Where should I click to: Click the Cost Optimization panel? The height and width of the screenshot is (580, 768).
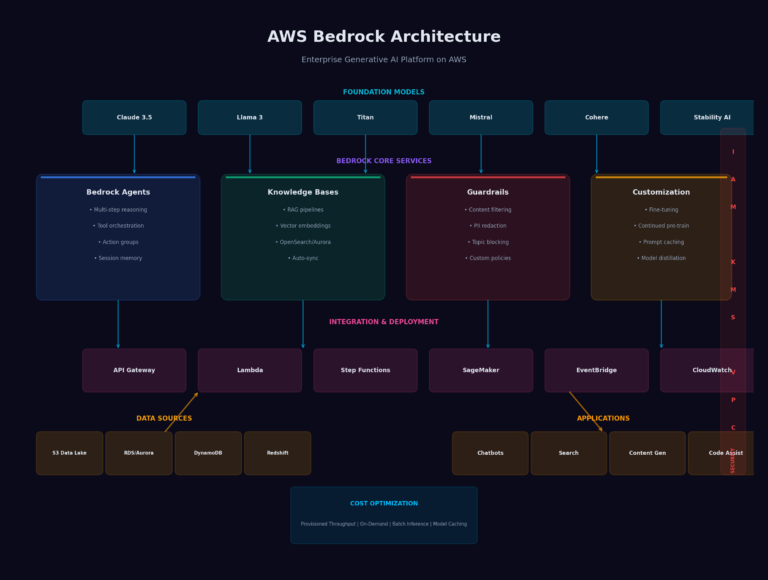(384, 515)
